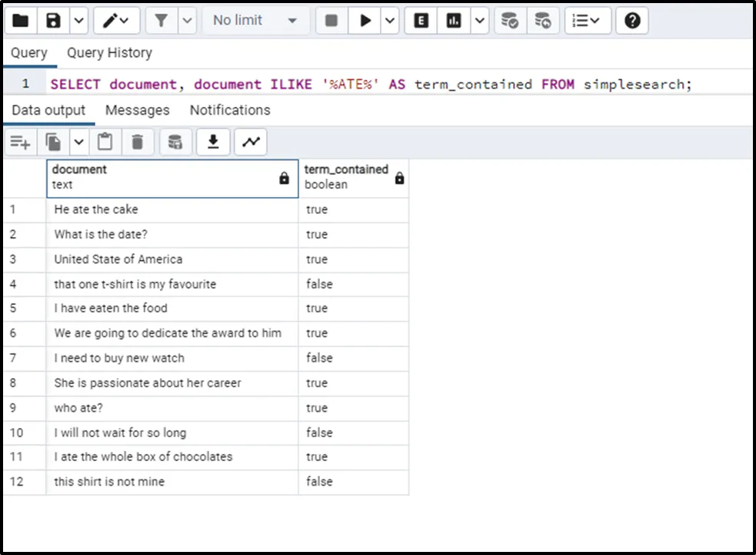The image size is (756, 555).
Task: Open the Graph Visualiser line-chart icon
Action: click(x=251, y=142)
